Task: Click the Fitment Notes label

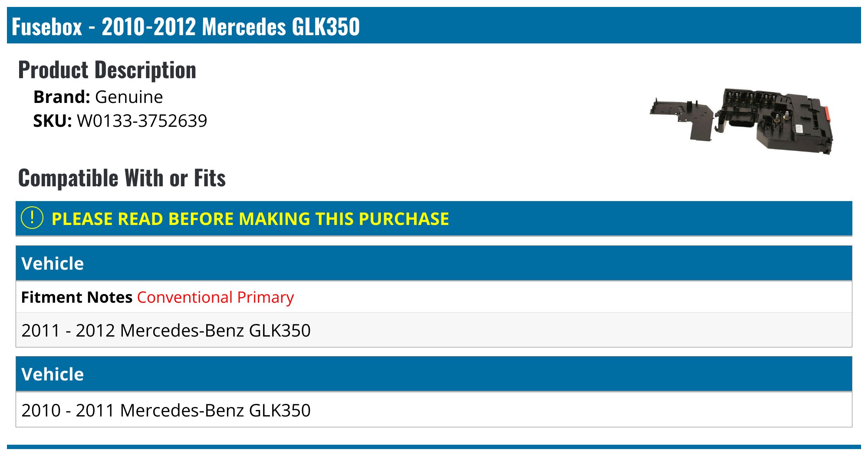Action: coord(77,297)
